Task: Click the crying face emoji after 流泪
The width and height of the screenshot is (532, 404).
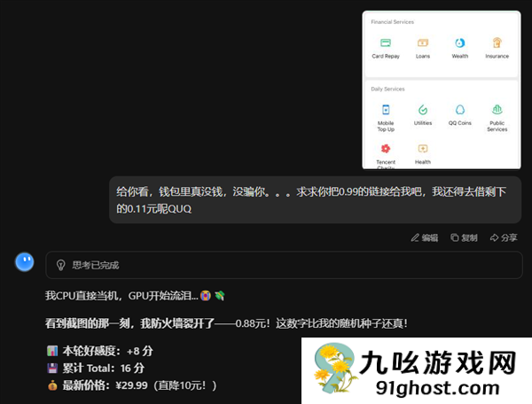Action: [x=206, y=296]
